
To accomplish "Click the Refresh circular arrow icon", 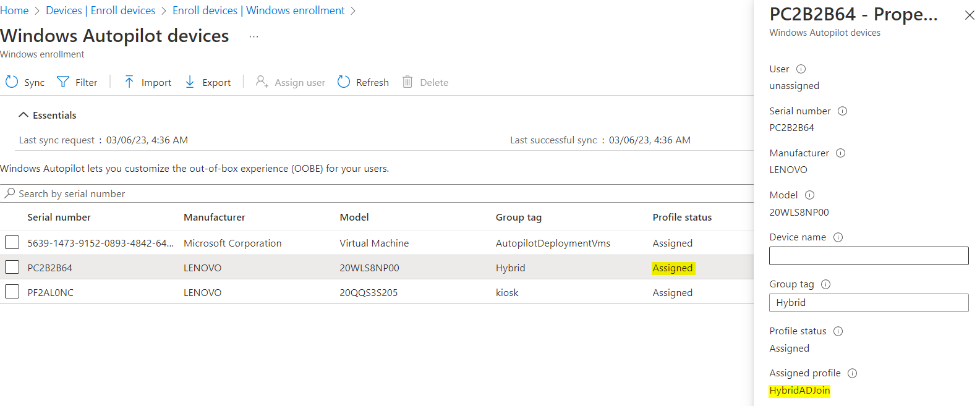I will click(344, 82).
